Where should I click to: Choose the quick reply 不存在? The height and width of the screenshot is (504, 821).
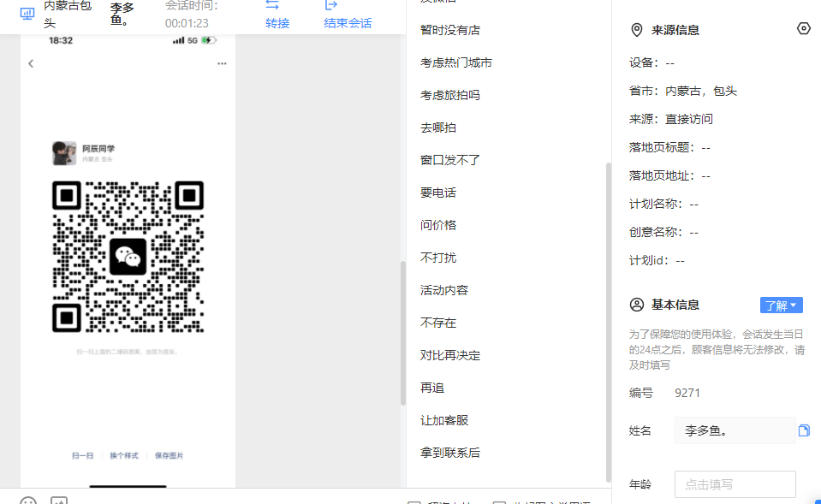(438, 323)
